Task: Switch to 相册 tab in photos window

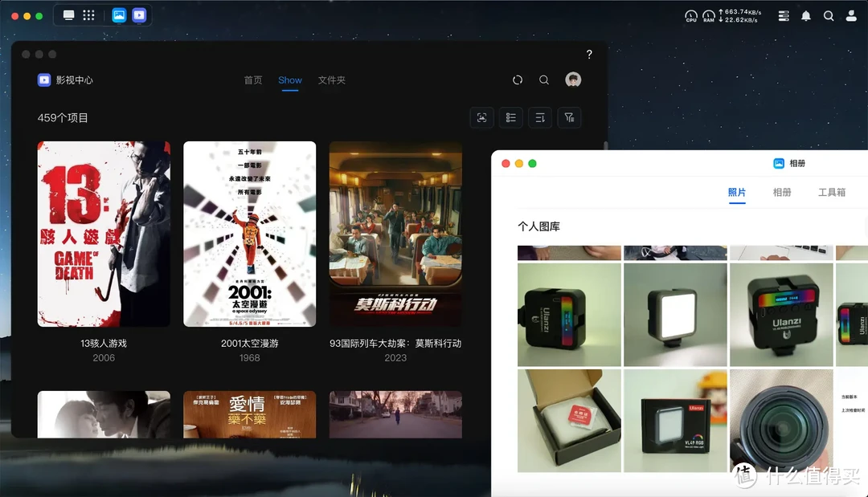Action: point(782,193)
